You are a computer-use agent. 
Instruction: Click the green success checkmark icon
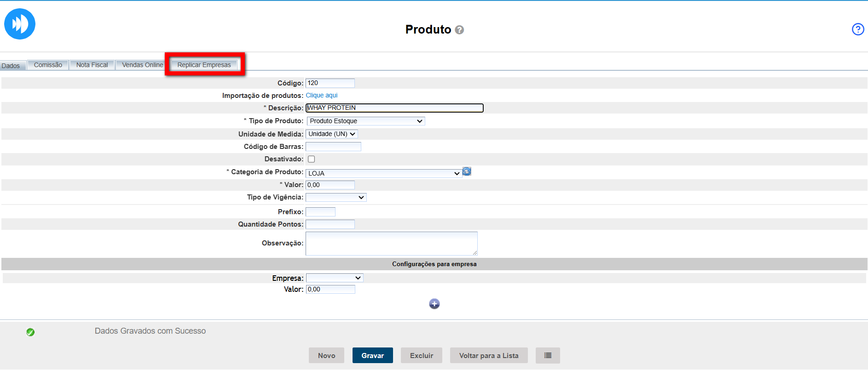pyautogui.click(x=30, y=332)
